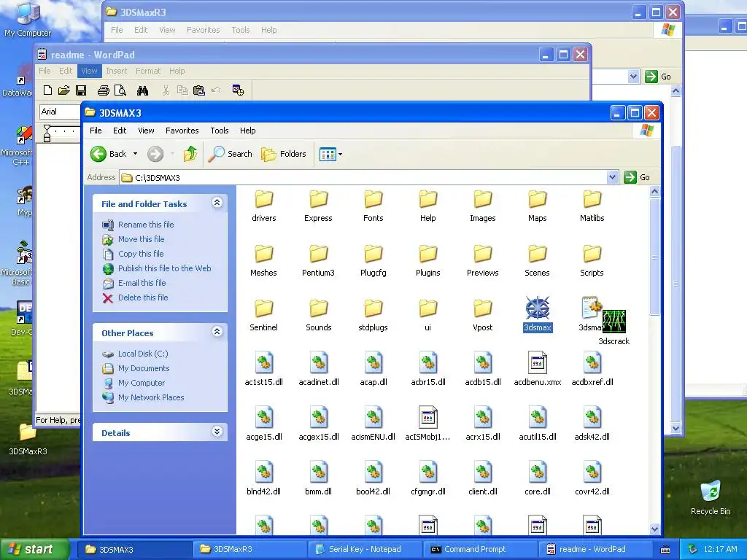The image size is (747, 560).
Task: Expand the Address bar dropdown
Action: tap(613, 178)
